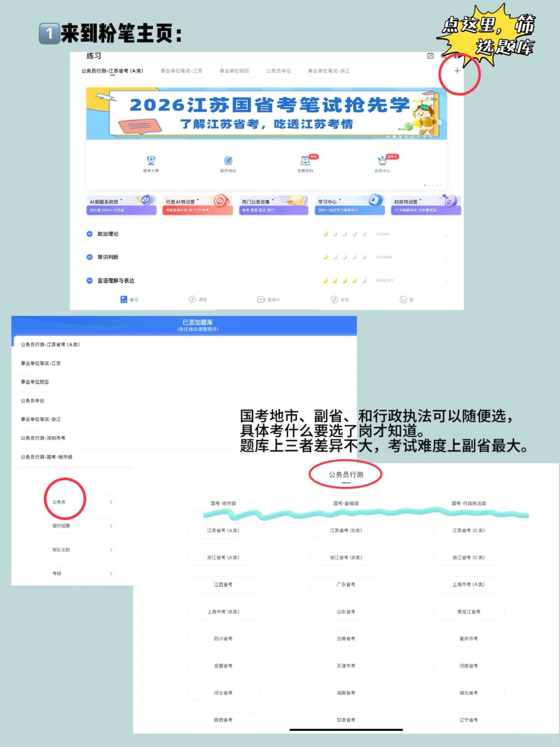Screen dimensions: 560x747
Task: Click the circled plus to add question banks
Action: click(x=456, y=71)
